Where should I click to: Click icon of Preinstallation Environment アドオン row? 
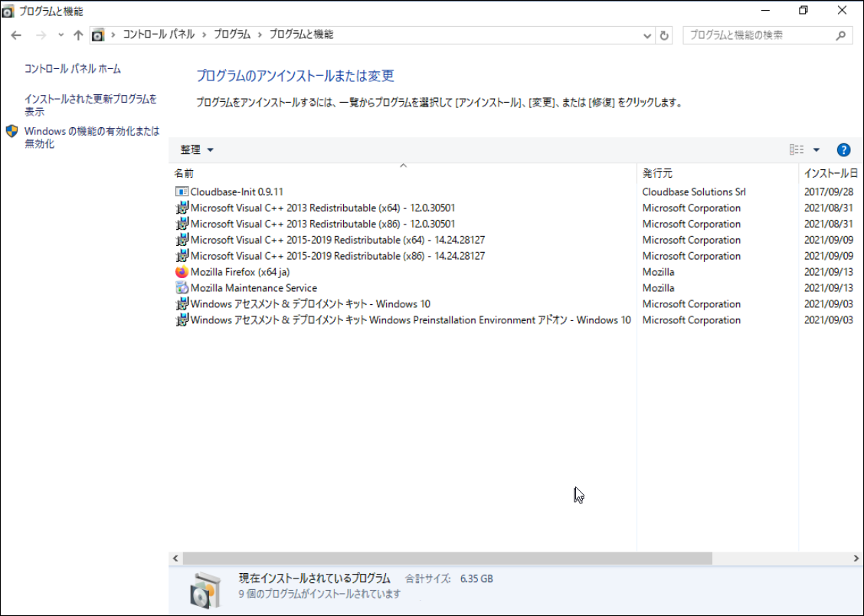(182, 319)
